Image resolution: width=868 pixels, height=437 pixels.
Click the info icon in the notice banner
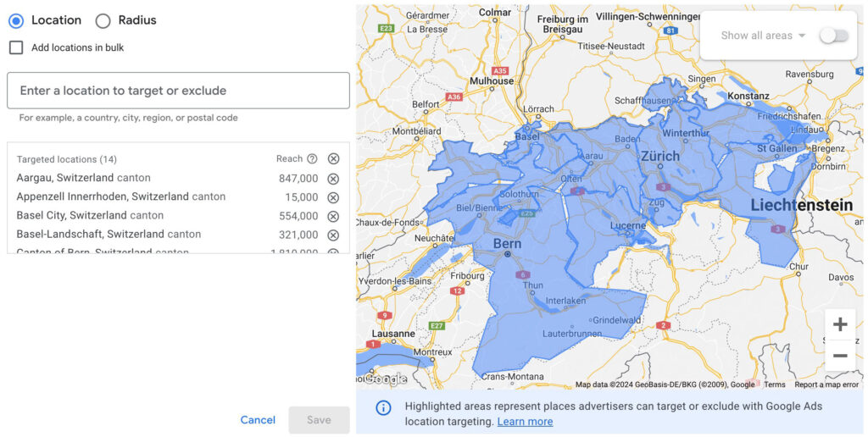click(x=383, y=408)
